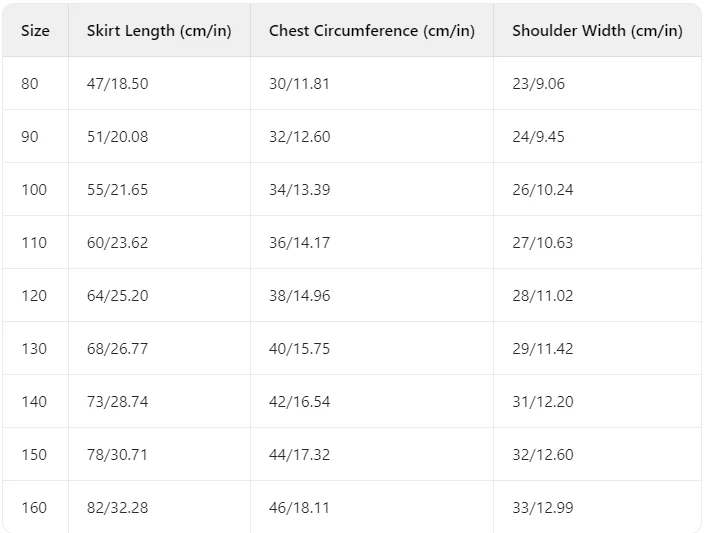
Task: Click chest circumference value 46/18.11
Action: click(x=299, y=508)
